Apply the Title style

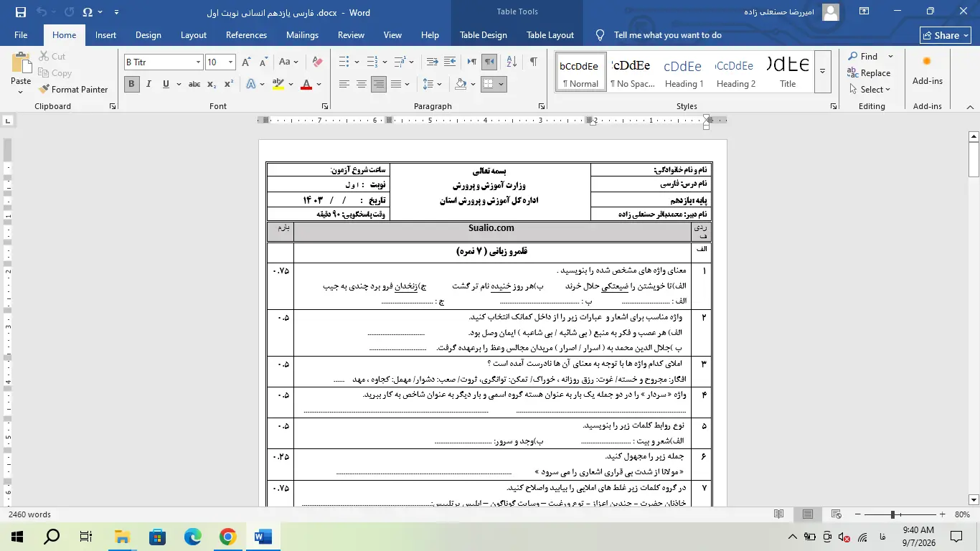tap(788, 71)
